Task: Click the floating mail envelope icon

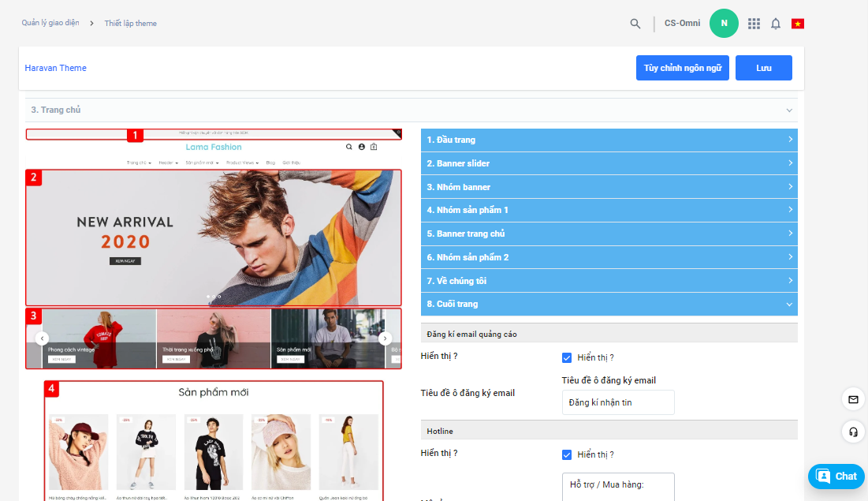Action: click(x=853, y=400)
